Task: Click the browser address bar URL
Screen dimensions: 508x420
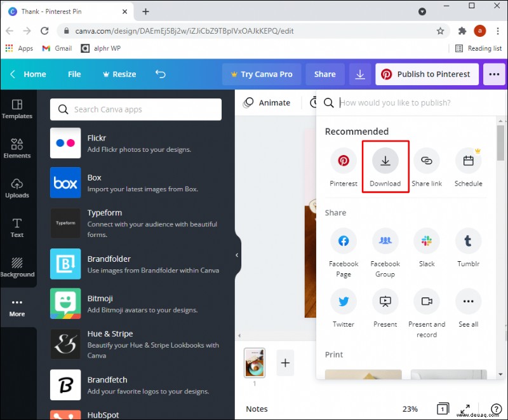Action: click(184, 30)
